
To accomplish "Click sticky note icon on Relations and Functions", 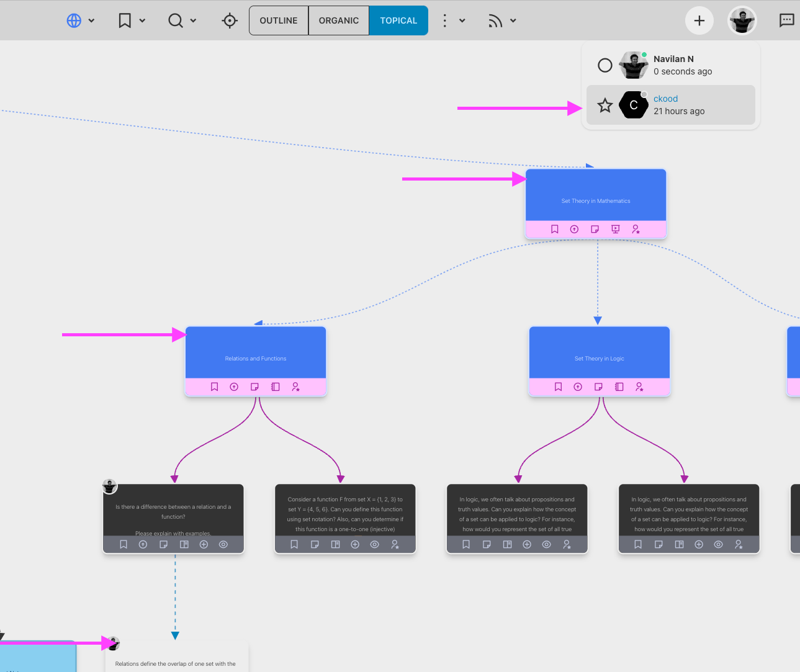I will coord(254,387).
